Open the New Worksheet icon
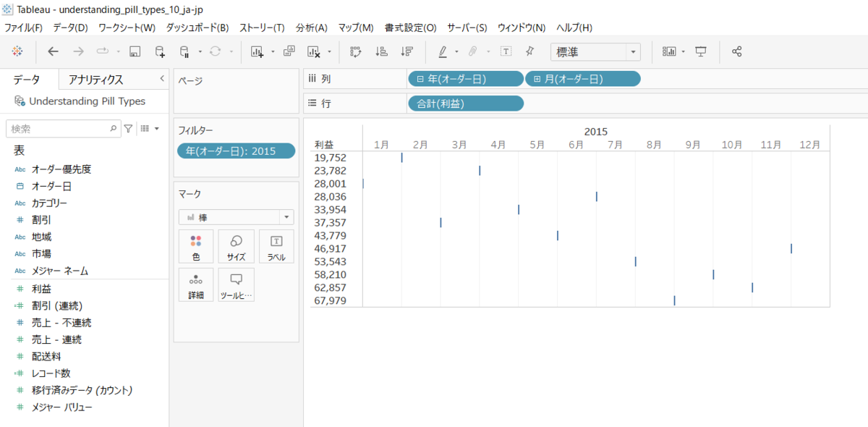868x427 pixels. click(x=257, y=51)
